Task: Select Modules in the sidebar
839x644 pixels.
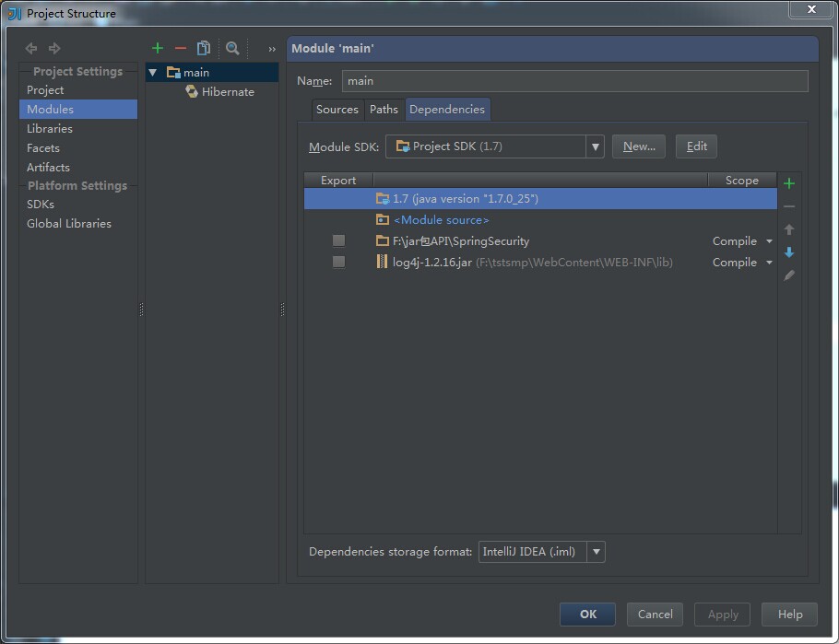Action: point(78,109)
